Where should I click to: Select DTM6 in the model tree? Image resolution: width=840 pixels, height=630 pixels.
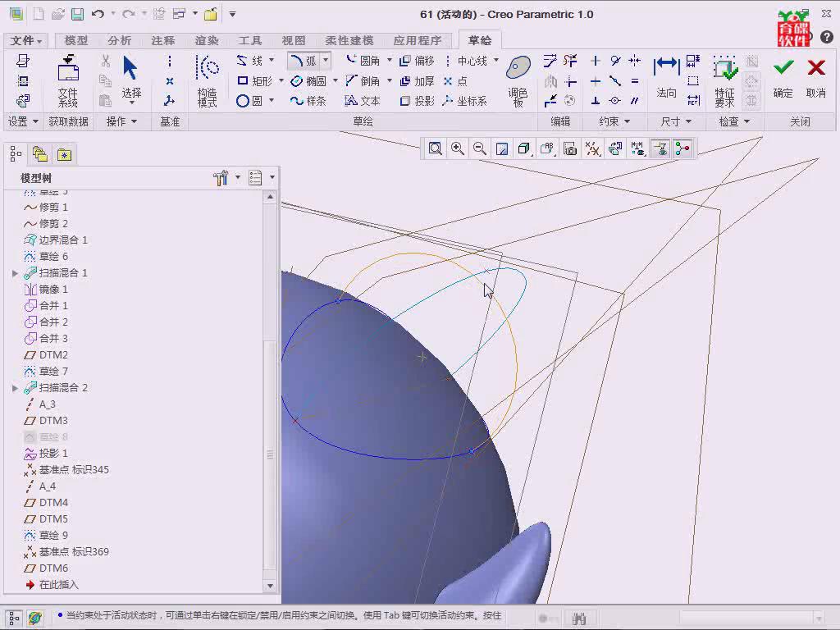[x=46, y=568]
